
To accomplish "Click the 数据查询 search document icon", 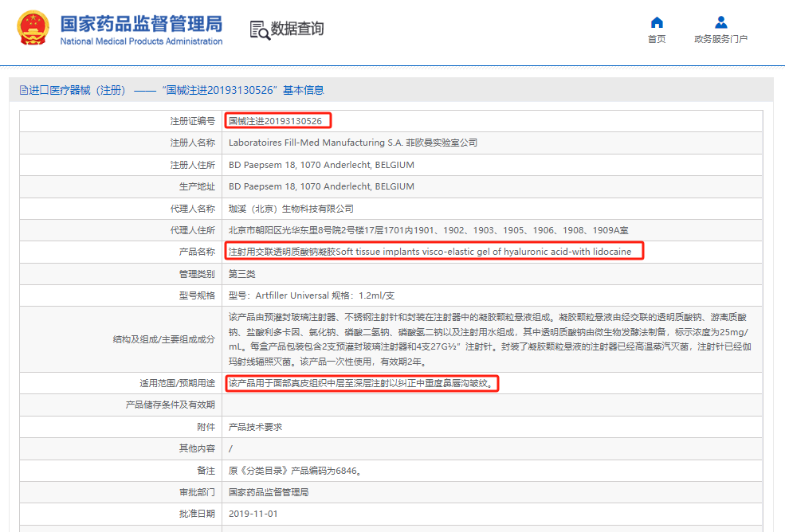I will [260, 30].
